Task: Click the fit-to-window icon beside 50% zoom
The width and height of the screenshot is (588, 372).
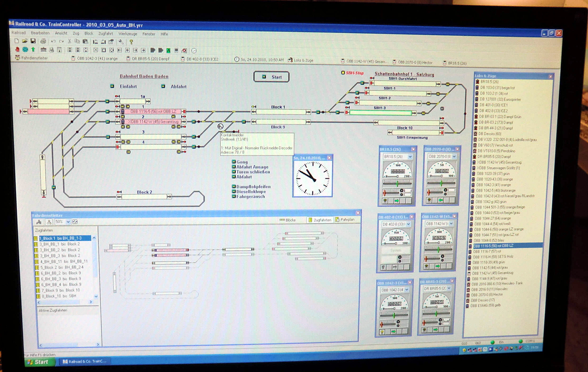Action: click(x=75, y=222)
